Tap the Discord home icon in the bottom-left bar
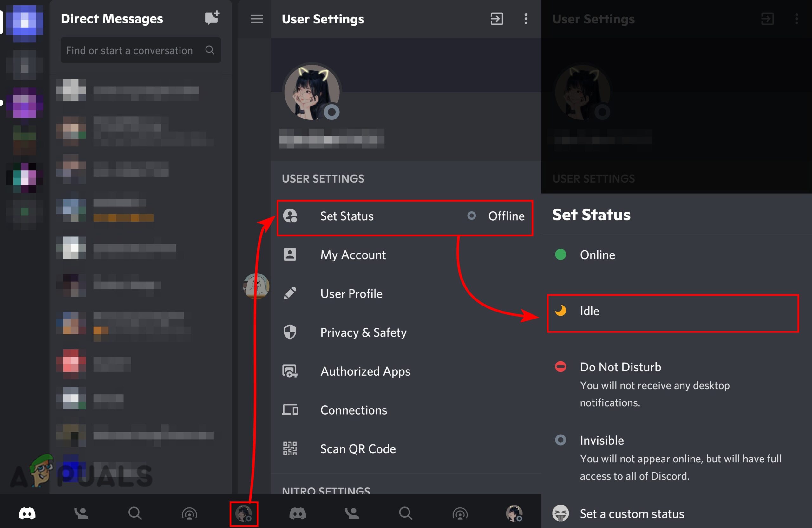Viewport: 812px width, 528px height. (27, 513)
